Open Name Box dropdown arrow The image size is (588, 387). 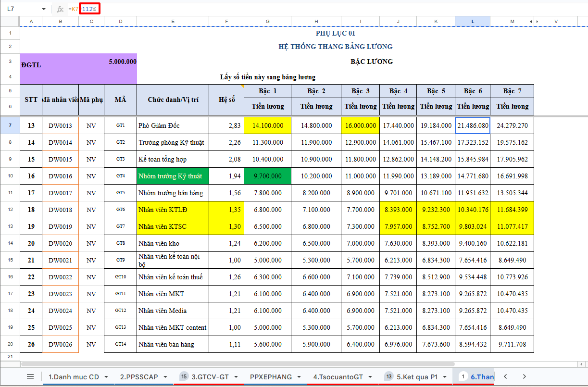(x=44, y=9)
